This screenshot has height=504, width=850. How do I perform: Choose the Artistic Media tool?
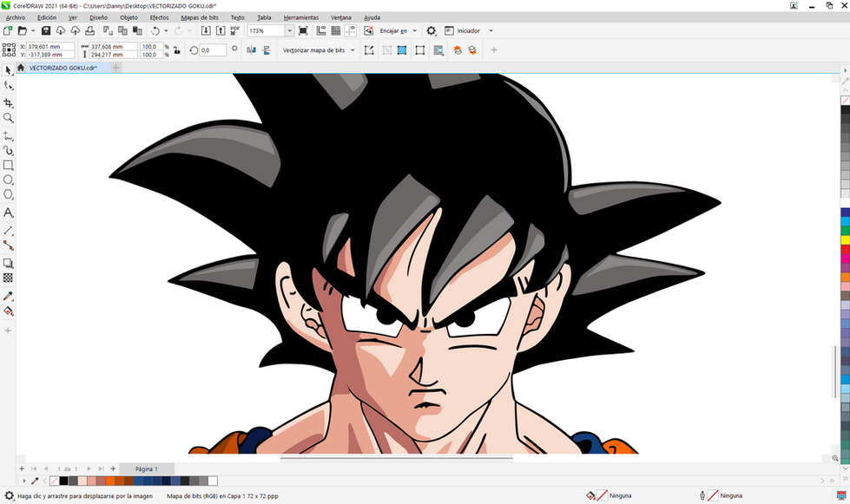pos(8,150)
